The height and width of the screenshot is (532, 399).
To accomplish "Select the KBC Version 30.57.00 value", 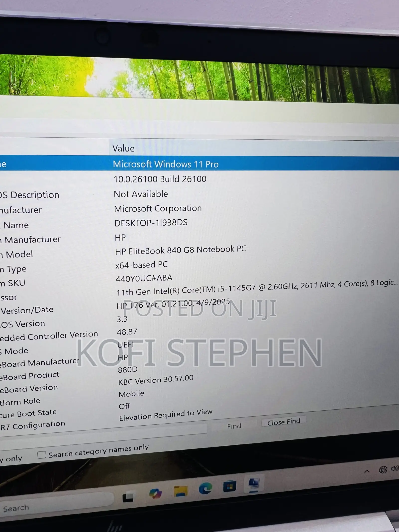I will [x=156, y=380].
